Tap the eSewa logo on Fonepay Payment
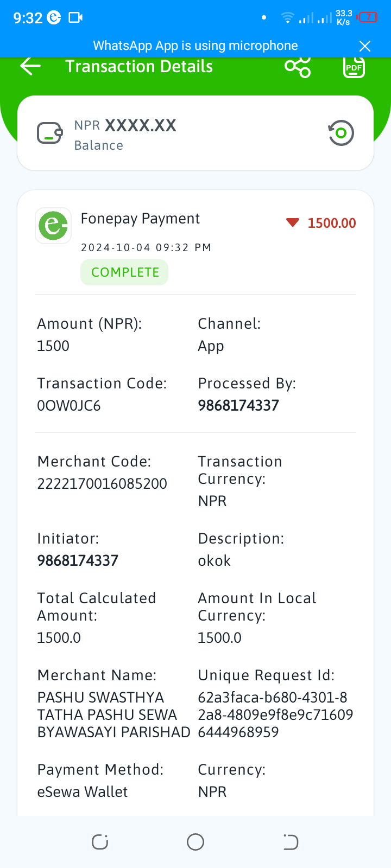 pyautogui.click(x=53, y=225)
